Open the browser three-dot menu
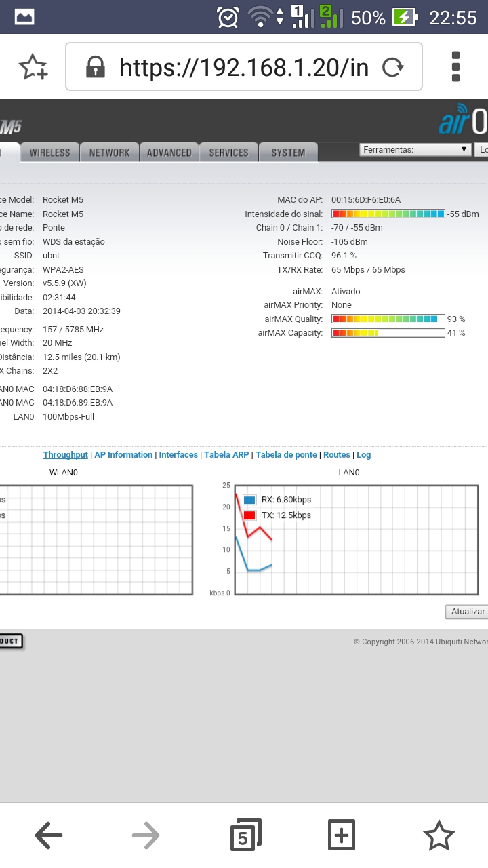The image size is (488, 868). click(x=455, y=66)
